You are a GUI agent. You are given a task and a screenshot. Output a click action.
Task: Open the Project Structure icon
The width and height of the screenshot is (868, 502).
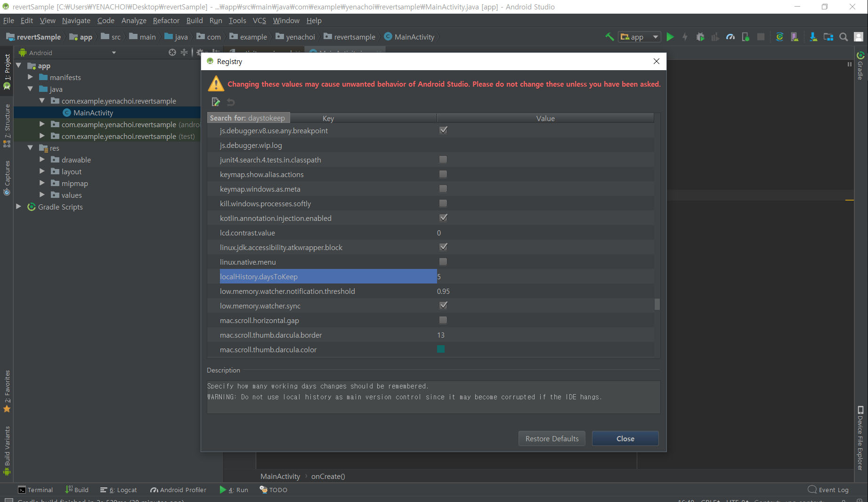coord(828,37)
